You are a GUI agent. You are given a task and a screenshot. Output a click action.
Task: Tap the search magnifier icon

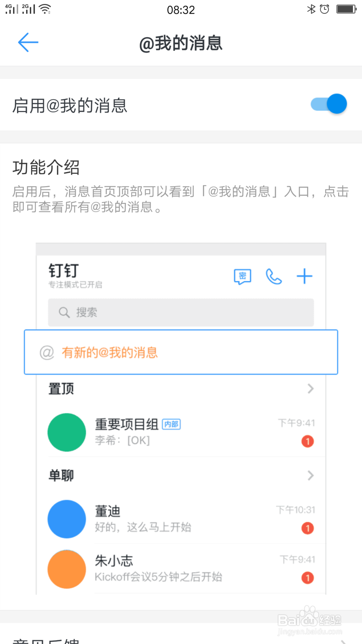[x=64, y=312]
